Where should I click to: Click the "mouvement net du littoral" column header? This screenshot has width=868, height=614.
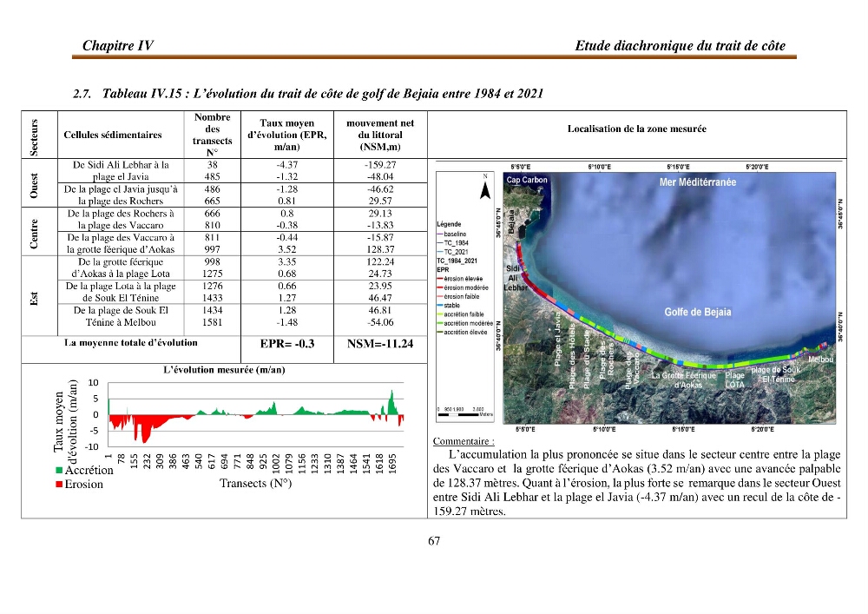tap(380, 135)
